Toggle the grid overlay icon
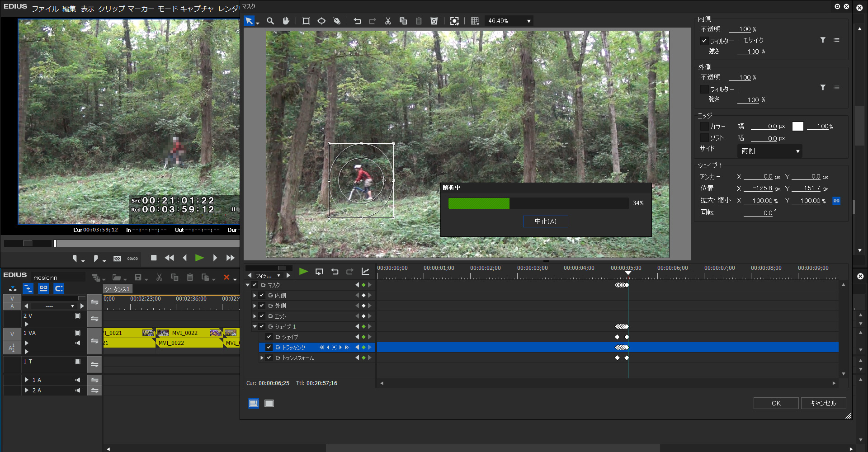 point(475,21)
